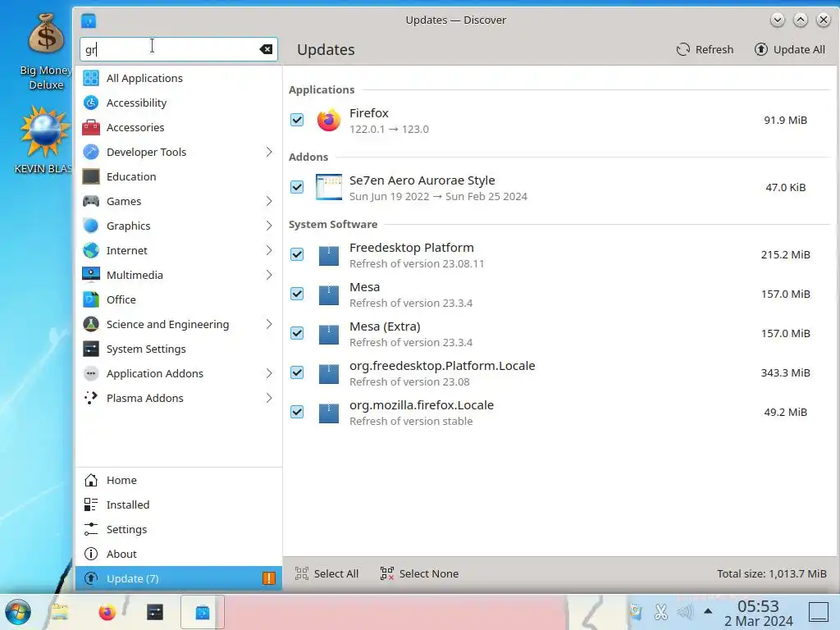
Task: Open the file manager from taskbar
Action: [x=59, y=612]
